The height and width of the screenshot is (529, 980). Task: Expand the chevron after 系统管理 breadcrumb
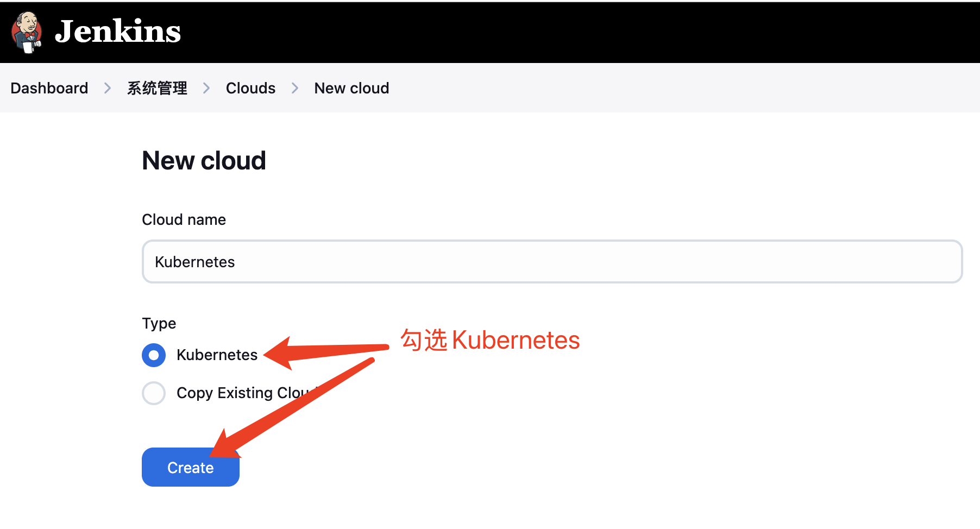[206, 88]
